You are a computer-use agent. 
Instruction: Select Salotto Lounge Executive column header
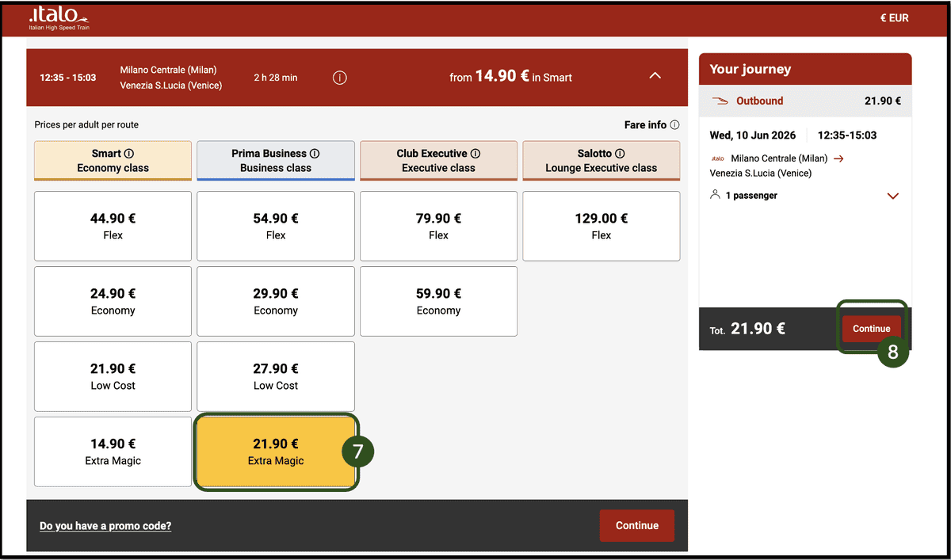pyautogui.click(x=602, y=161)
